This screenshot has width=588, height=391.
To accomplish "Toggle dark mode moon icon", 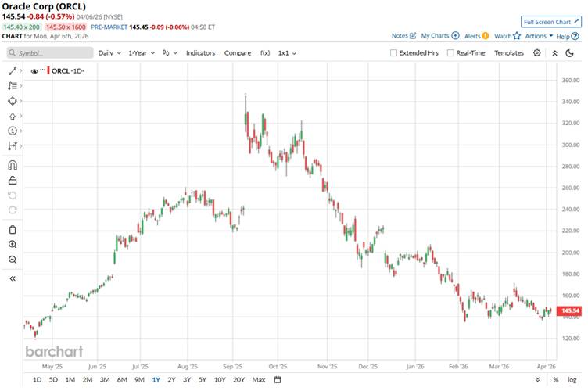I will 569,53.
